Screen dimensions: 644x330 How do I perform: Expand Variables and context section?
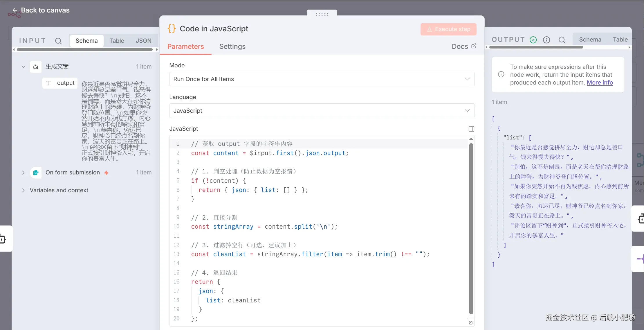pyautogui.click(x=23, y=190)
